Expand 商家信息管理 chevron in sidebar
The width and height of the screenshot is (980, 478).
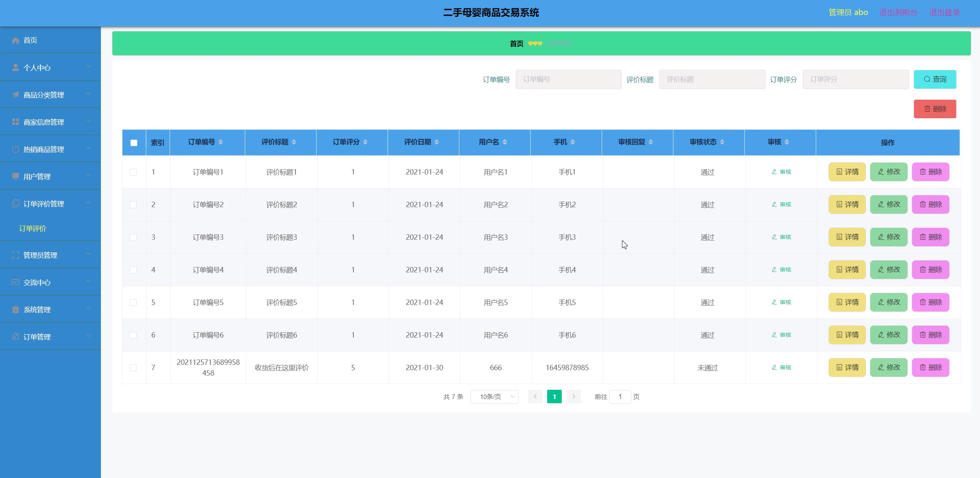point(89,121)
